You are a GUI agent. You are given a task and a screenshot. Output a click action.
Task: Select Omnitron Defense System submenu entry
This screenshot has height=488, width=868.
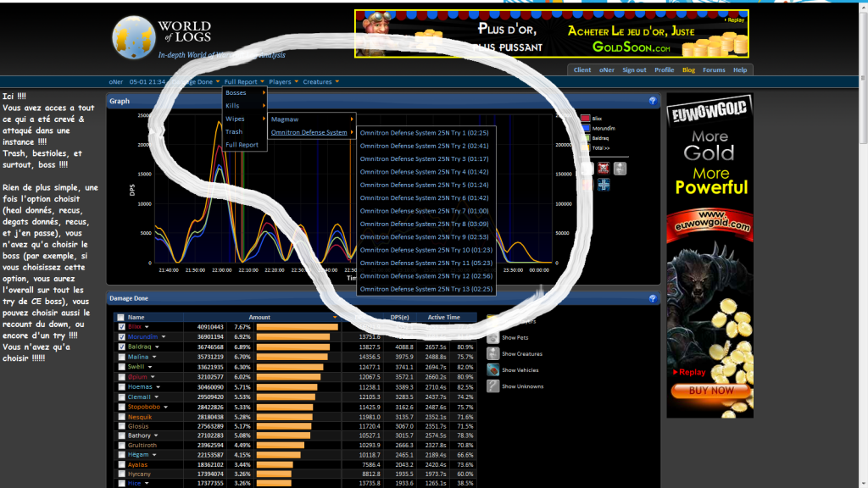point(312,133)
